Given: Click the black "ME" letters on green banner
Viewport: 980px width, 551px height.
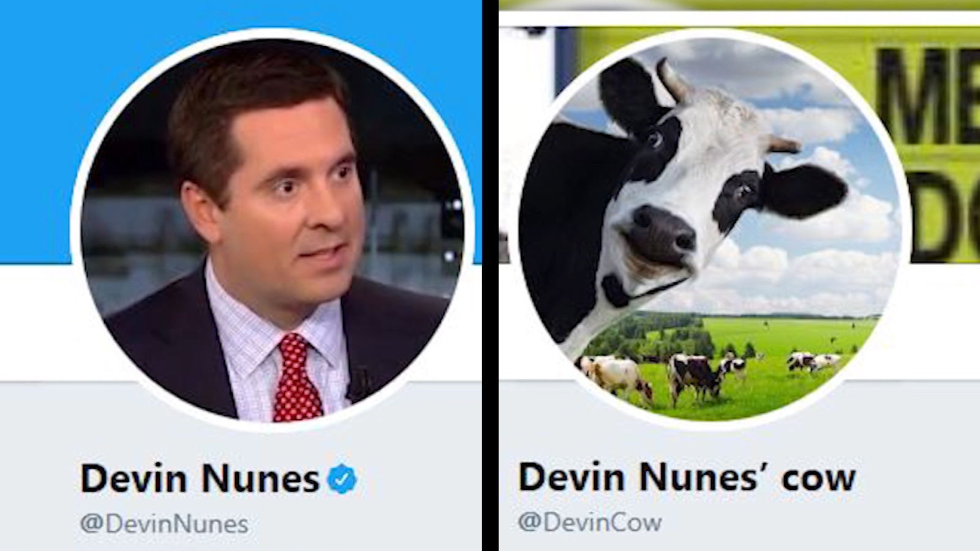Looking at the screenshot, I should pyautogui.click(x=928, y=95).
